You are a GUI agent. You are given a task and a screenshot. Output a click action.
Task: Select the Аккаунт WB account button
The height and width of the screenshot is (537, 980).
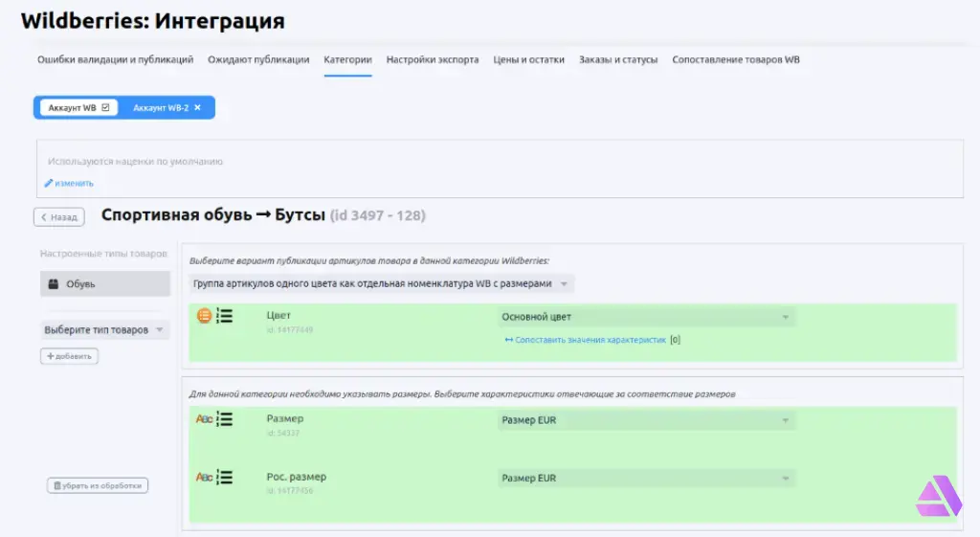click(x=78, y=107)
